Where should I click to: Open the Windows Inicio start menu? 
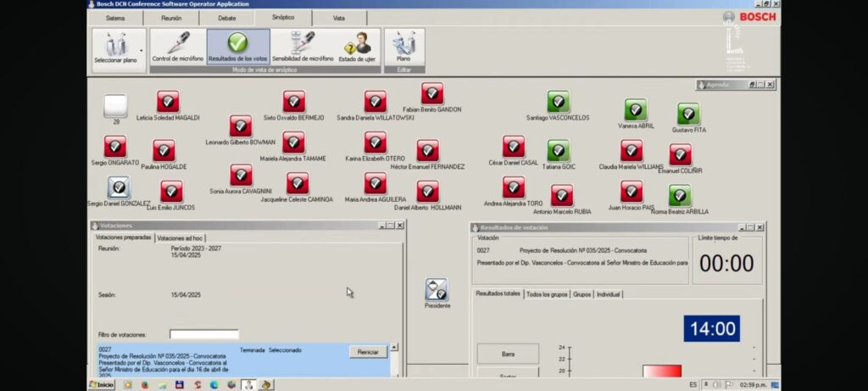(102, 384)
